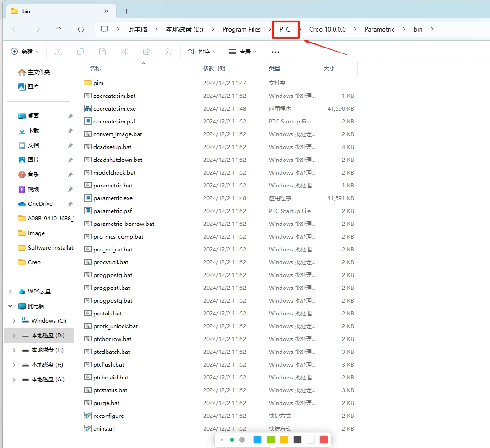
Task: Sort by 大小 column header
Action: tap(329, 69)
